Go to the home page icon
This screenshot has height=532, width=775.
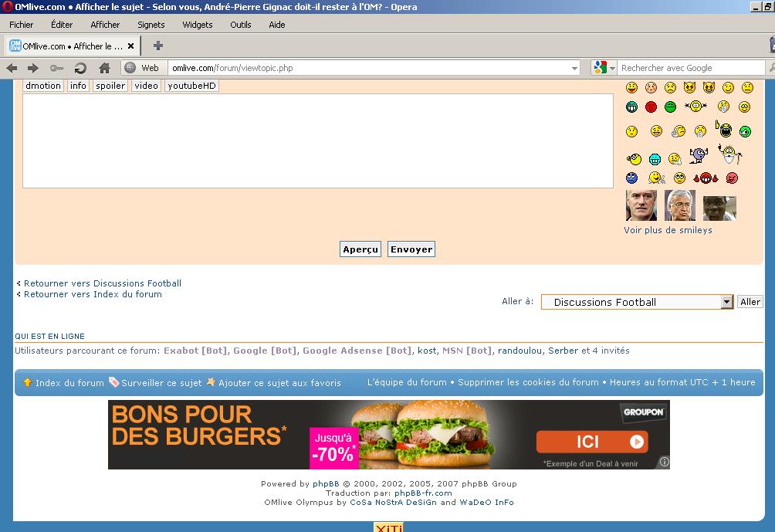click(104, 68)
